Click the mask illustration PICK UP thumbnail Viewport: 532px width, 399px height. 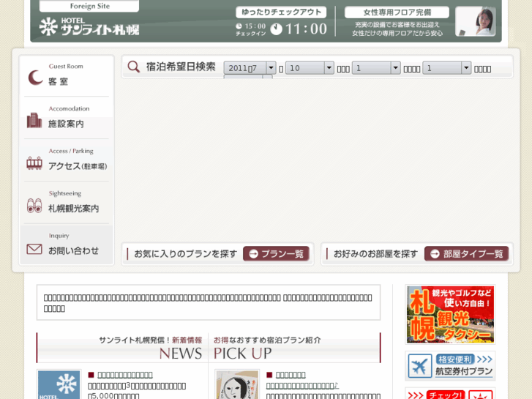(x=237, y=385)
